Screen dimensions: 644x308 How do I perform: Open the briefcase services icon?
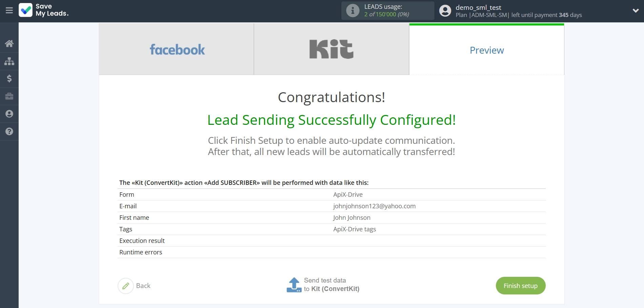(x=9, y=96)
